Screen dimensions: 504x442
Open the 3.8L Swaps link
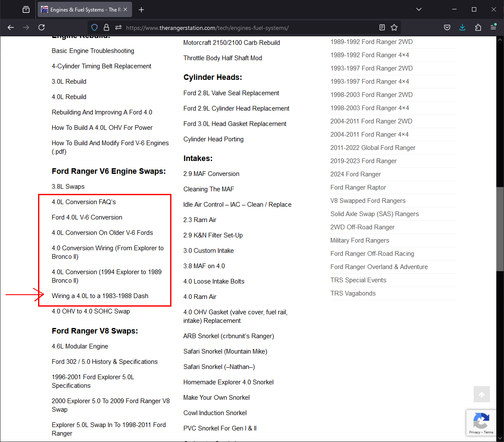click(x=68, y=187)
